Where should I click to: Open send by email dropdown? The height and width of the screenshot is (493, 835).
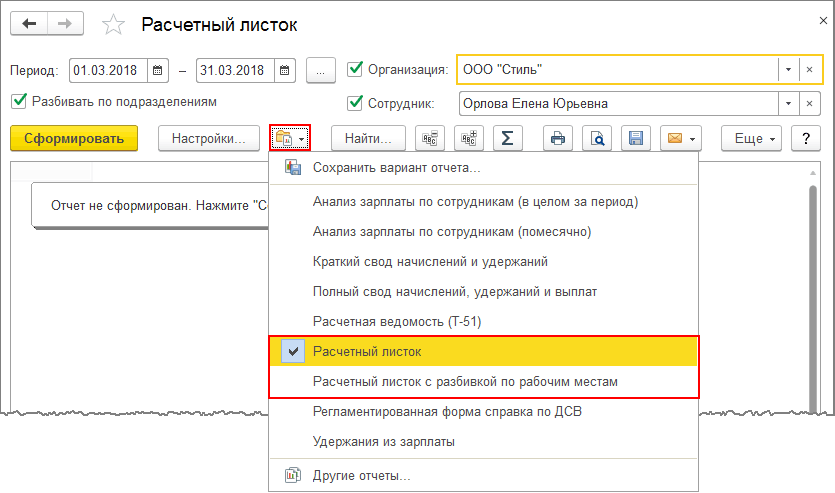click(x=681, y=138)
